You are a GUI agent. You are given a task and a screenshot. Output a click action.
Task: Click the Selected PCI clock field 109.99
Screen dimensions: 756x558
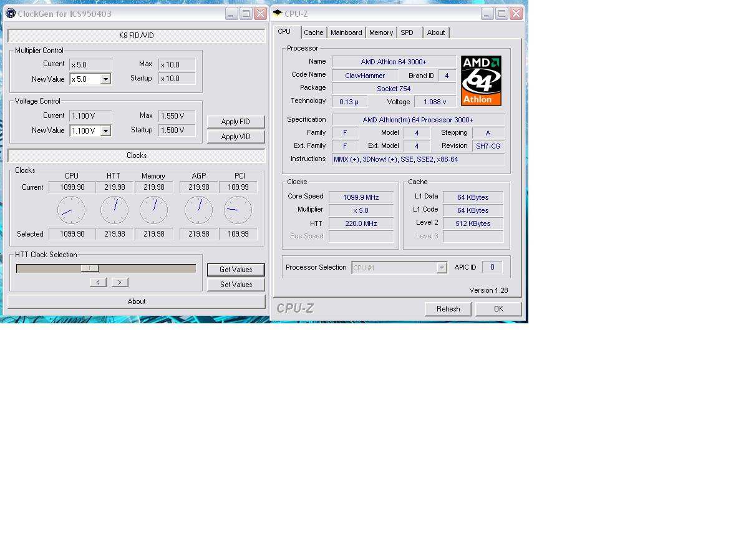[x=238, y=234]
